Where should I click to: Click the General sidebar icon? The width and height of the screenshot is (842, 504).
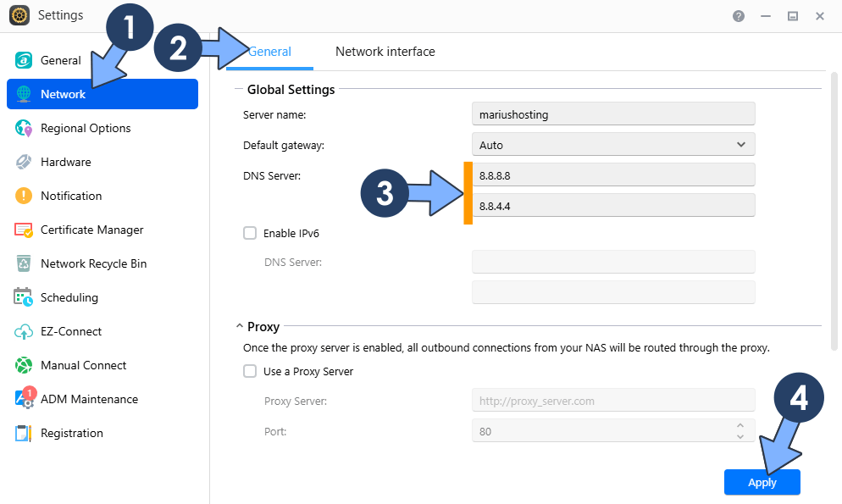pos(23,60)
